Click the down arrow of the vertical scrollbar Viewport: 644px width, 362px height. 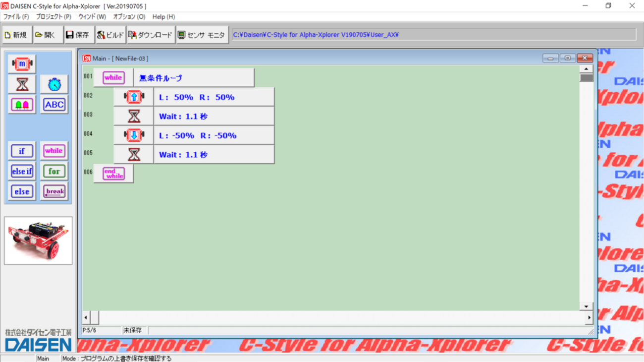[x=587, y=306]
